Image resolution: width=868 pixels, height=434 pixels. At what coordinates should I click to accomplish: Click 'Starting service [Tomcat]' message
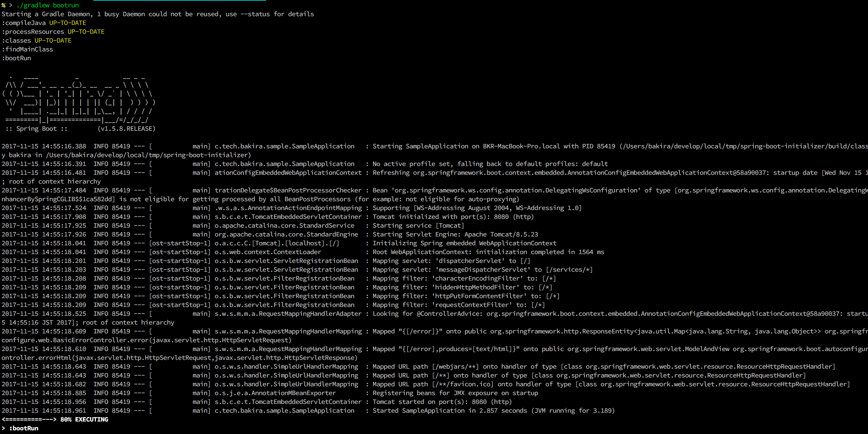[x=418, y=225]
